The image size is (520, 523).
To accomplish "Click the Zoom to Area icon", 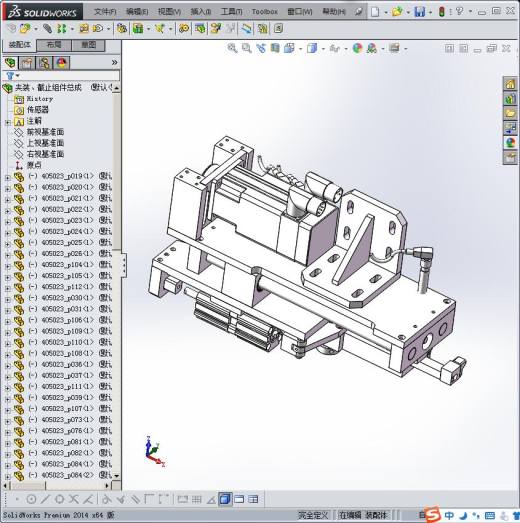I will coord(246,48).
